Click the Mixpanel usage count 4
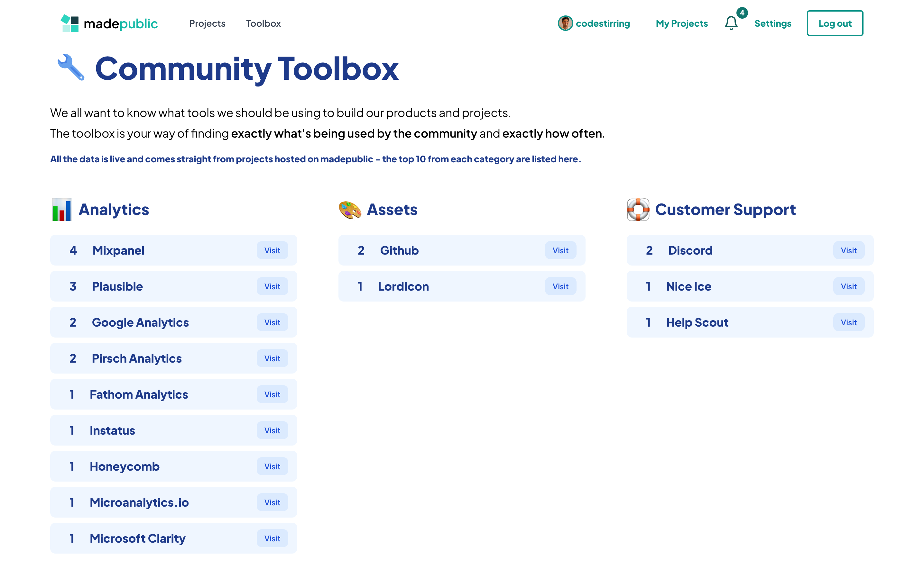This screenshot has width=924, height=569. [x=73, y=250]
